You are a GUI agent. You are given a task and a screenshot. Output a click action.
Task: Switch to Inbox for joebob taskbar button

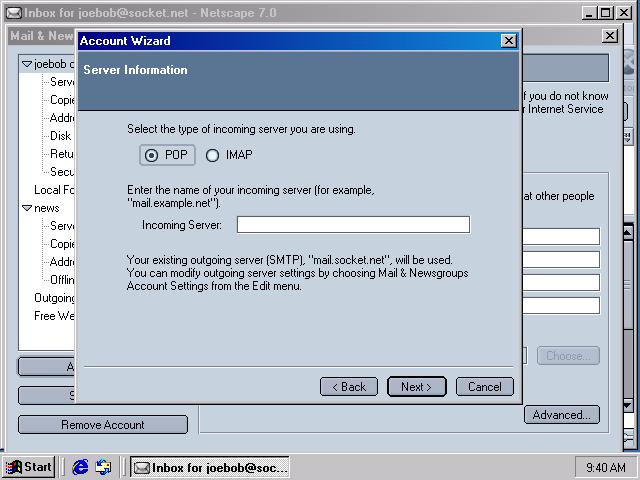click(x=210, y=467)
